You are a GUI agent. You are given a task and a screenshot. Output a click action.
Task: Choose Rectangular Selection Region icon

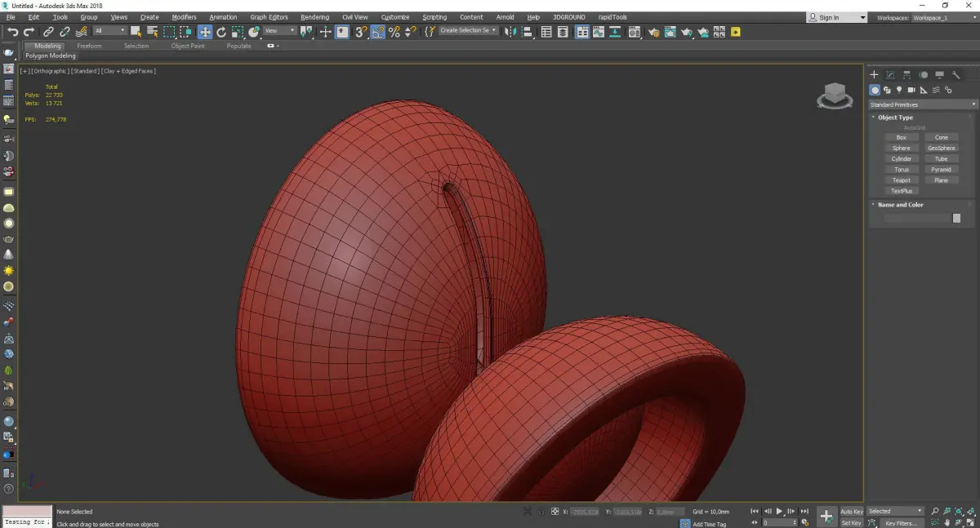169,32
